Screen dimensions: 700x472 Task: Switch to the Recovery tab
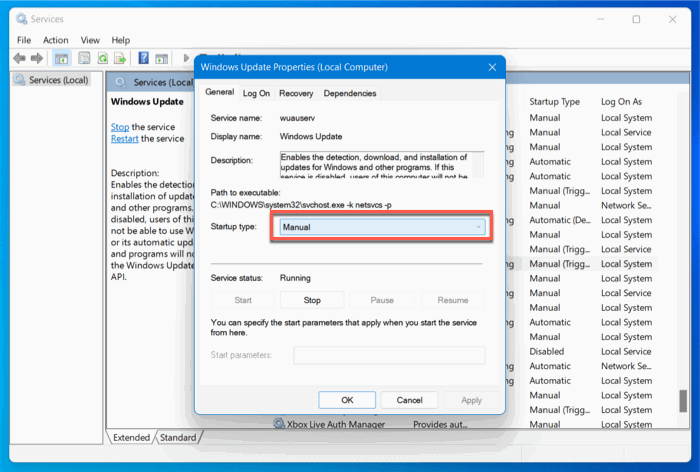click(296, 93)
